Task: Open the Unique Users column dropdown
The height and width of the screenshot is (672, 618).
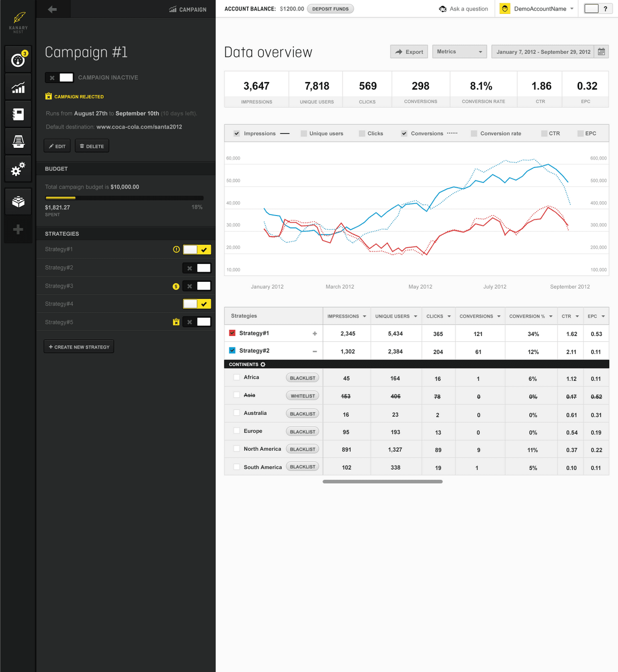Action: (416, 316)
